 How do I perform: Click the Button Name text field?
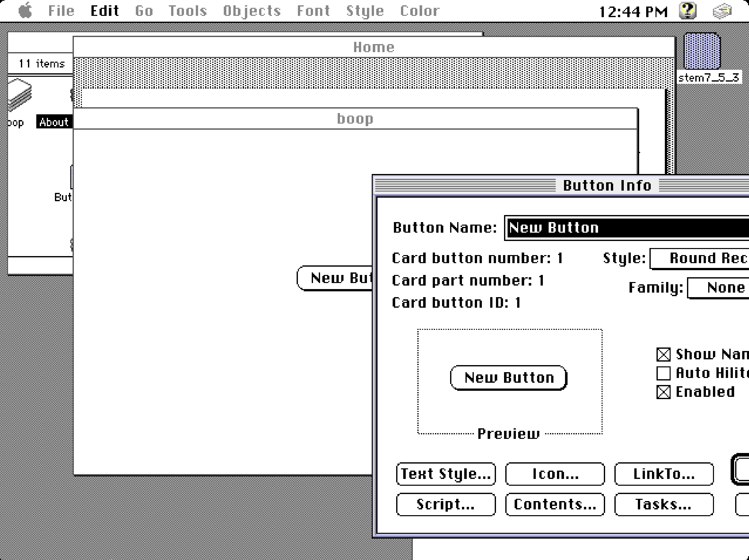tap(627, 228)
